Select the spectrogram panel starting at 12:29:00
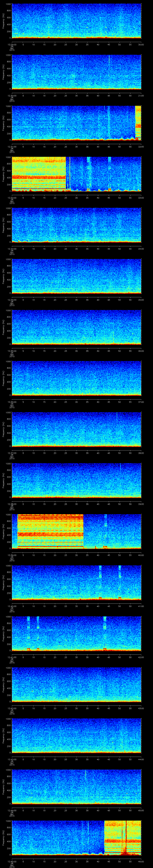Screen dimensions: 153x868 pyautogui.click(x=76, y=21)
